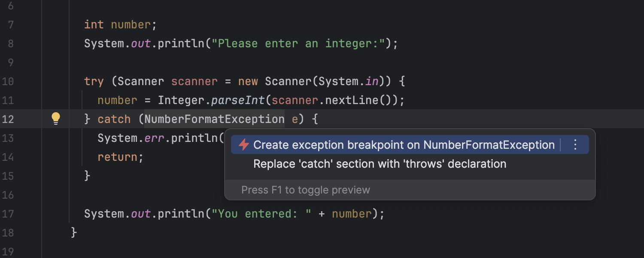Viewport: 644px width, 258px height.
Task: Click the yellow lightbulb intention icon
Action: pyautogui.click(x=56, y=119)
